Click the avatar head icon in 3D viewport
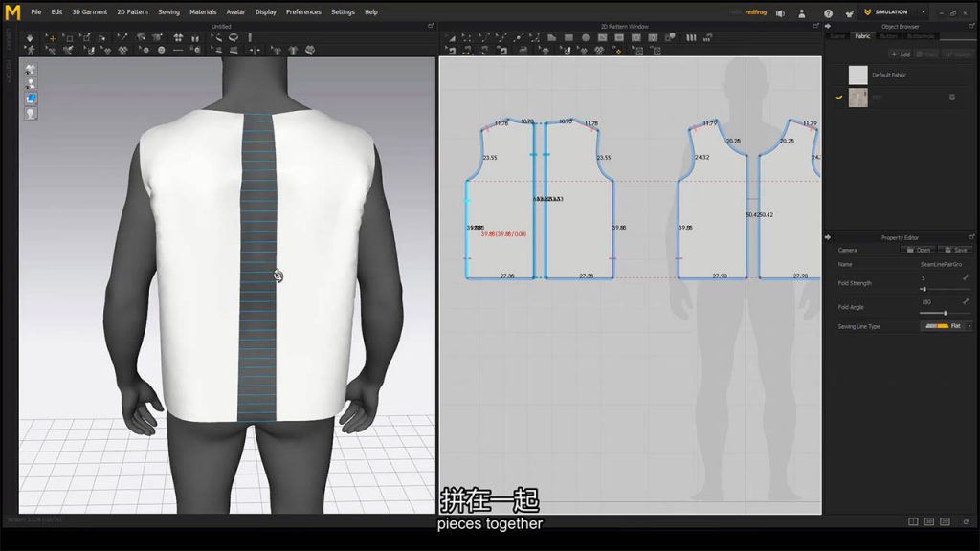Screen dimensions: 980x551 [x=31, y=114]
